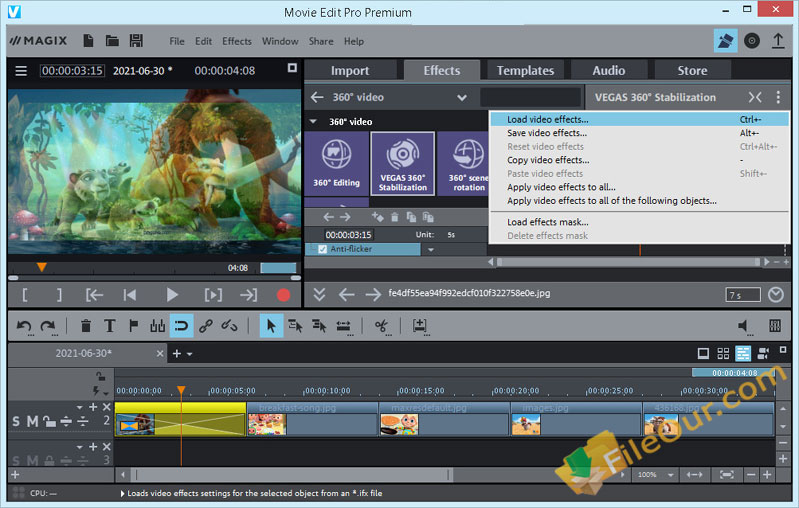Click the Play button in preview
Screen dimensions: 799x508
[x=172, y=295]
